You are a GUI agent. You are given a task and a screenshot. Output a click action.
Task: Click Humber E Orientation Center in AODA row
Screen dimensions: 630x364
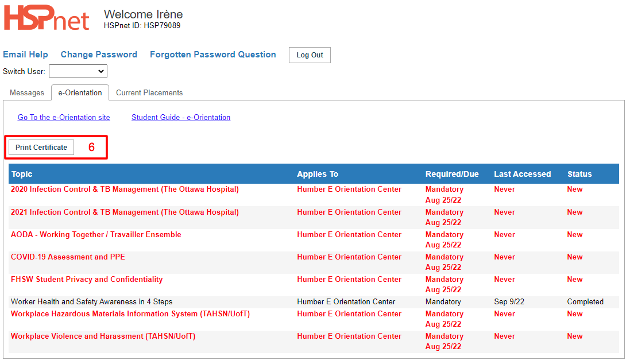pos(349,235)
